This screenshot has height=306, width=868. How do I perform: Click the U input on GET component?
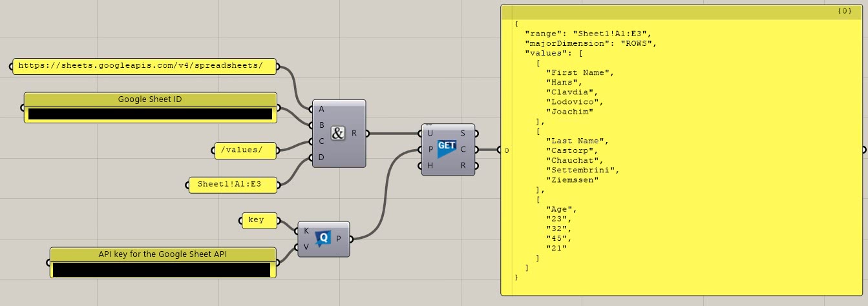pyautogui.click(x=430, y=134)
